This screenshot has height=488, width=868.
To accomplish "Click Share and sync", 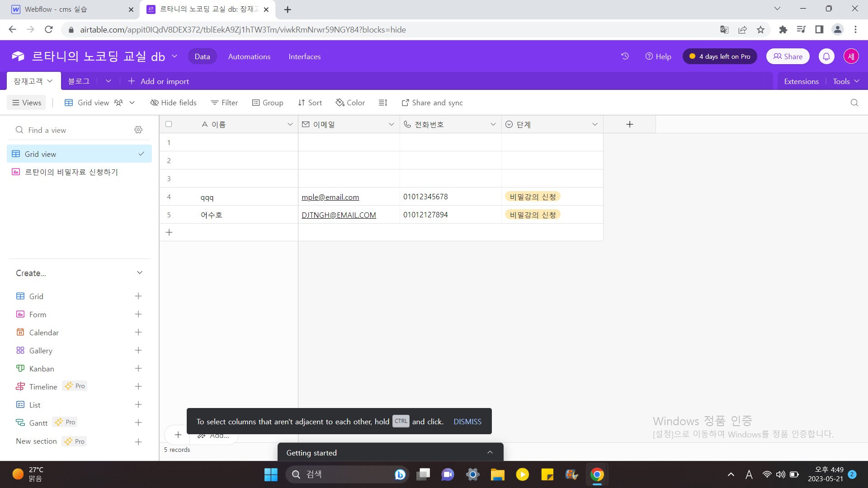I will pos(432,103).
